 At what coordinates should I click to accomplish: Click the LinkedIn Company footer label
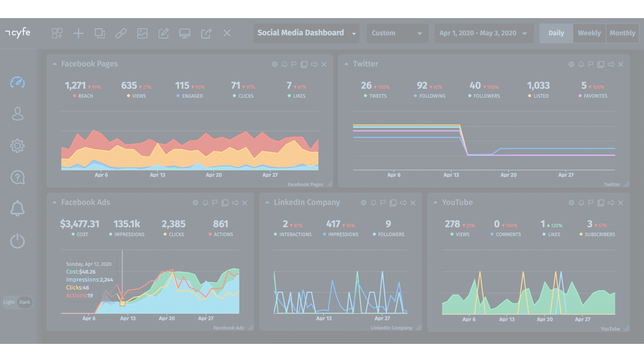click(x=391, y=328)
